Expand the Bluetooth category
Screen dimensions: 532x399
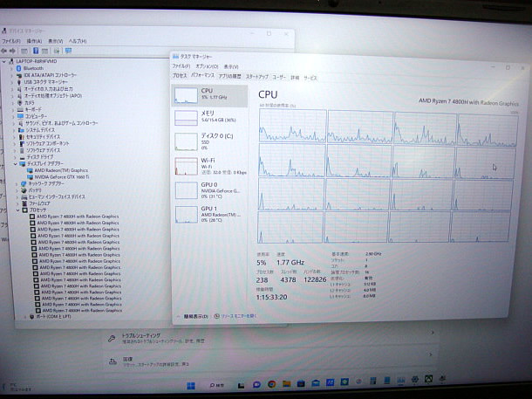click(11, 69)
